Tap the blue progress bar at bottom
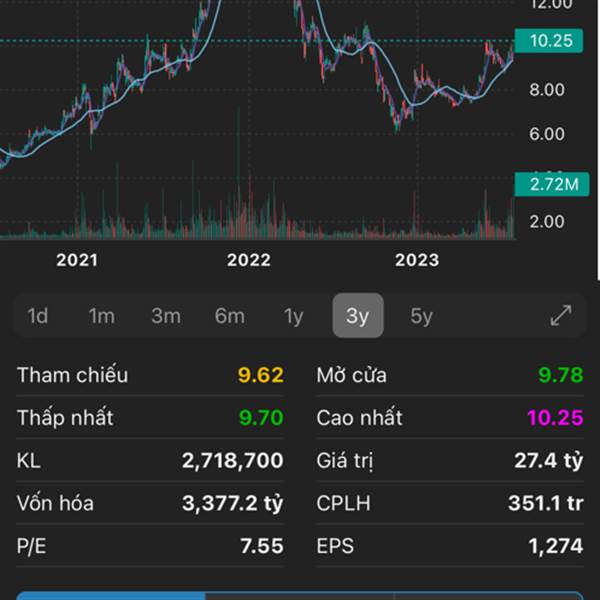The height and width of the screenshot is (600, 600). click(111, 596)
